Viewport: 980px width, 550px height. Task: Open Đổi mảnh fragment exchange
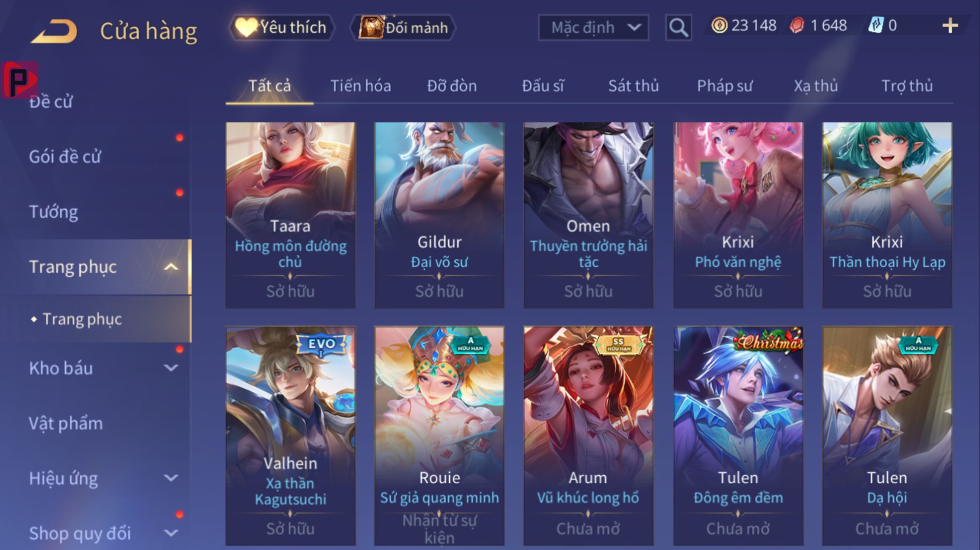tap(403, 27)
